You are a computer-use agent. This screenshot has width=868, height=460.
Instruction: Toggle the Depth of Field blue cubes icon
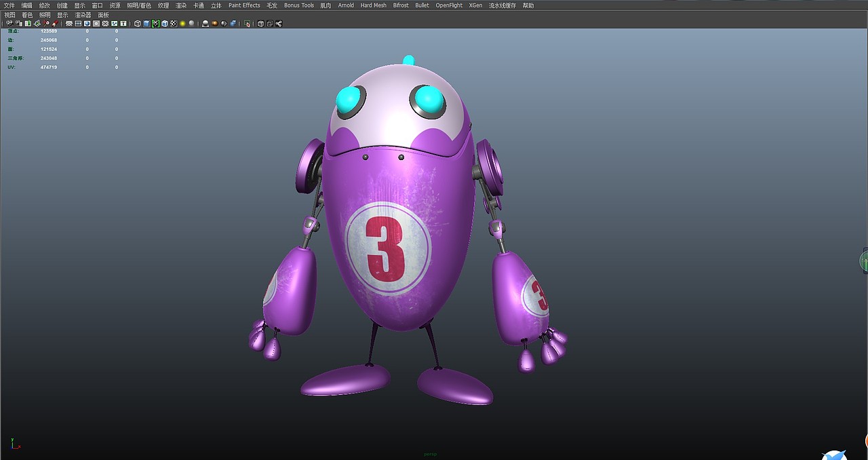[x=233, y=23]
